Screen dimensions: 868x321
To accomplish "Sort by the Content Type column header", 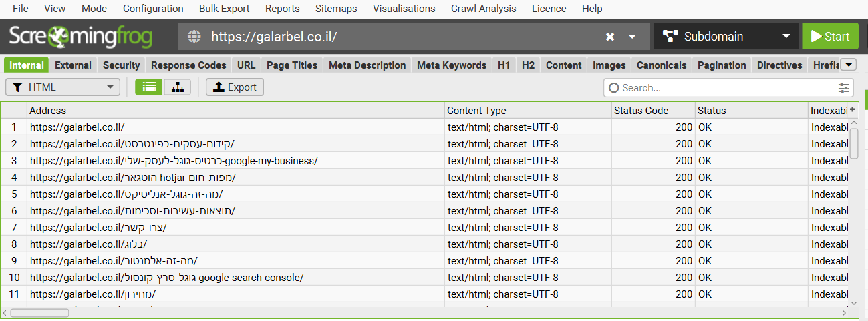I will tap(528, 111).
